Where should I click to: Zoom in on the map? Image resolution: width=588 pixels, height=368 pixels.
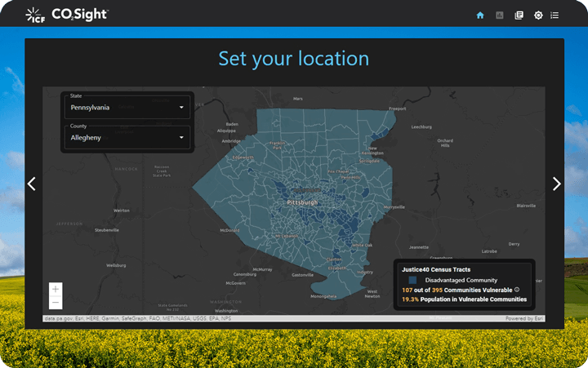tap(56, 289)
